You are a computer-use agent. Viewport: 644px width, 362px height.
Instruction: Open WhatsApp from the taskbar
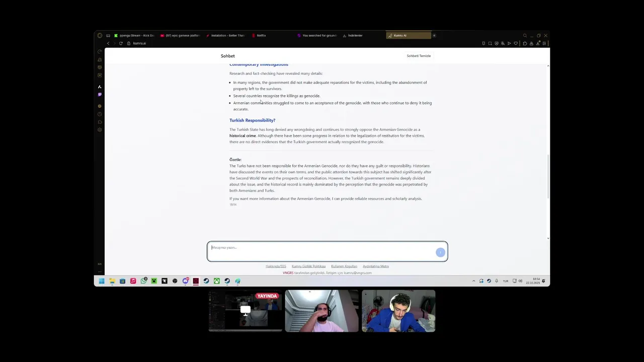(x=143, y=281)
